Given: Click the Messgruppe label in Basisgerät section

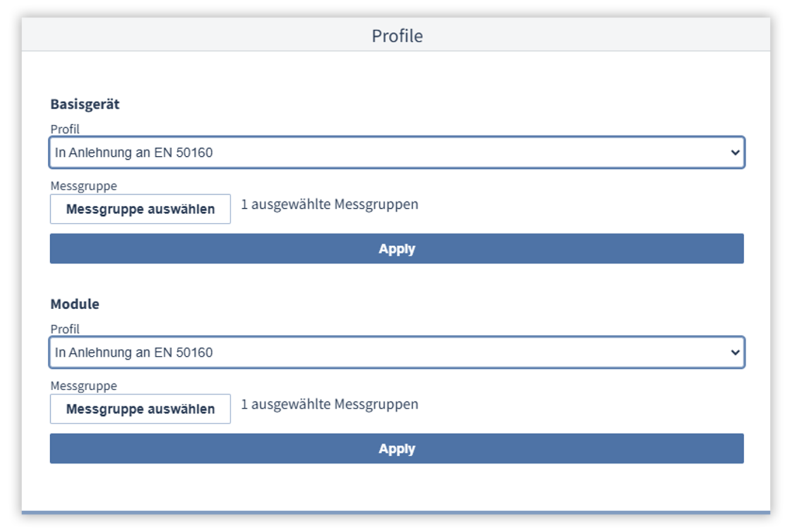Looking at the screenshot, I should pos(83,186).
